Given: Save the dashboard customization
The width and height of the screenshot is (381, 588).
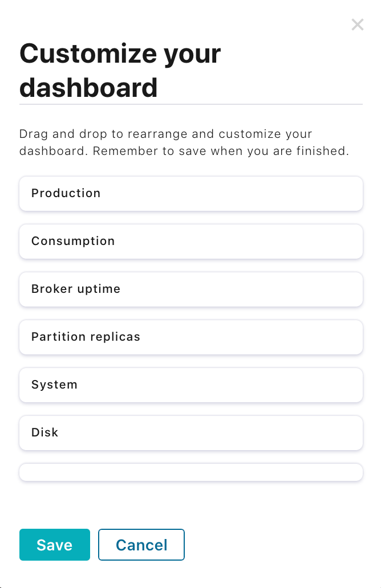Looking at the screenshot, I should click(x=55, y=545).
